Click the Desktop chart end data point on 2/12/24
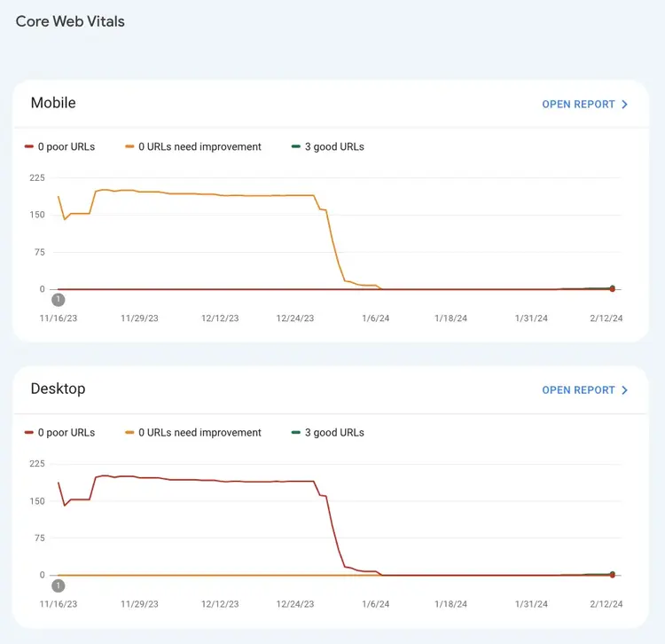665x644 pixels. (612, 575)
